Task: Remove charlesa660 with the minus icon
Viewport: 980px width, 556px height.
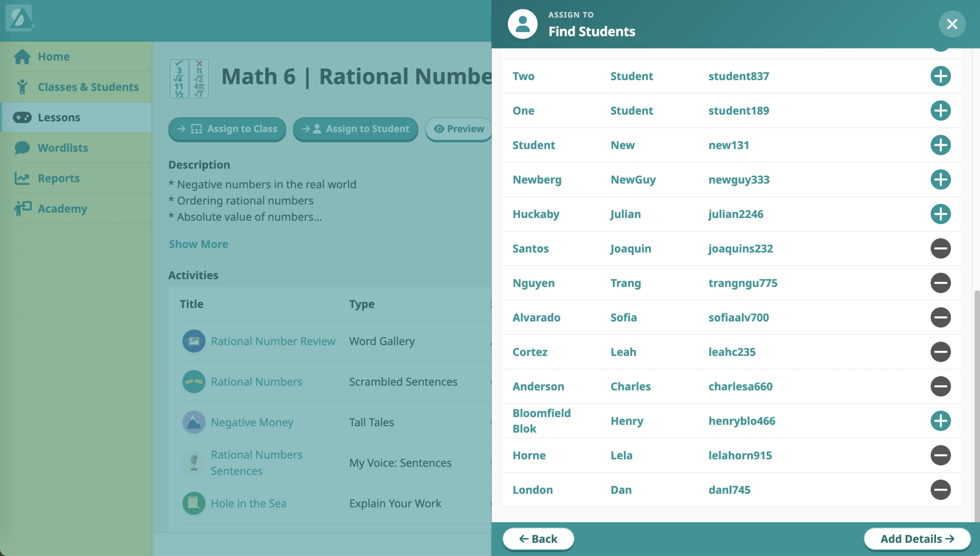Action: 940,386
